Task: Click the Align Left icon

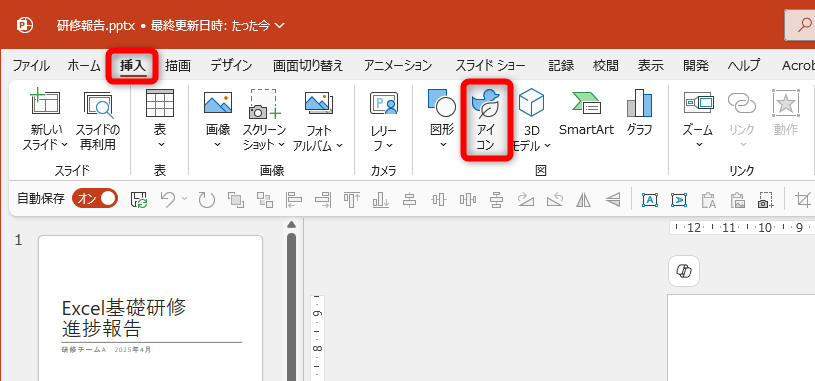Action: click(x=294, y=199)
